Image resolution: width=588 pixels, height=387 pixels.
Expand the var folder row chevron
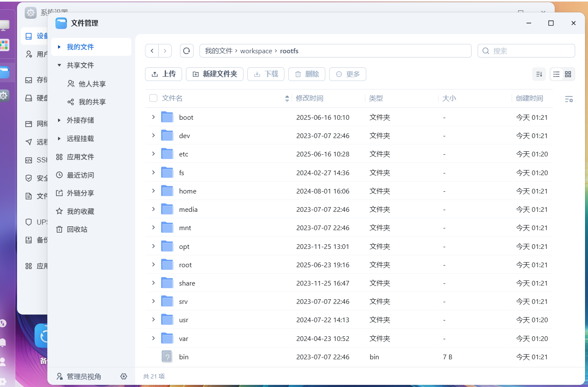[154, 338]
